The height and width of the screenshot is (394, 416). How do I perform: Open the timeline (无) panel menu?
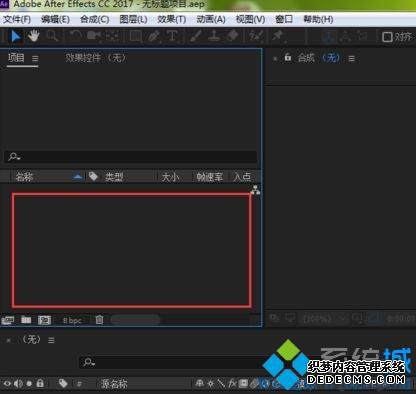[51, 340]
